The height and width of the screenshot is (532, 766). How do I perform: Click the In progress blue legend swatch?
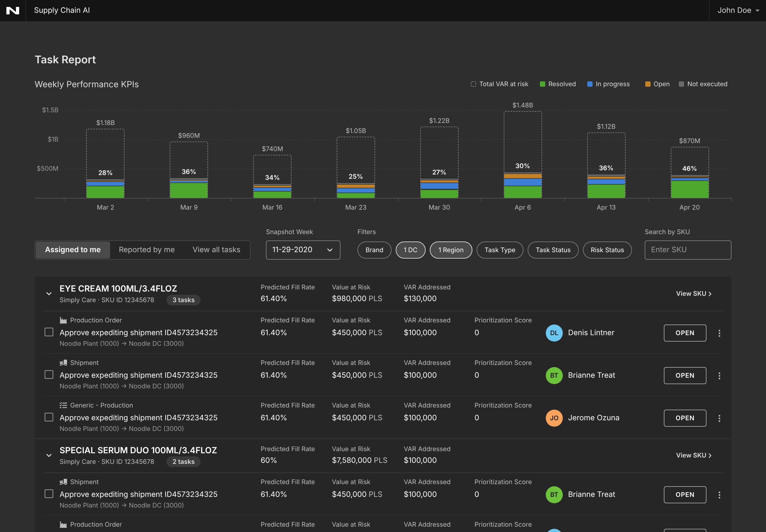(590, 84)
